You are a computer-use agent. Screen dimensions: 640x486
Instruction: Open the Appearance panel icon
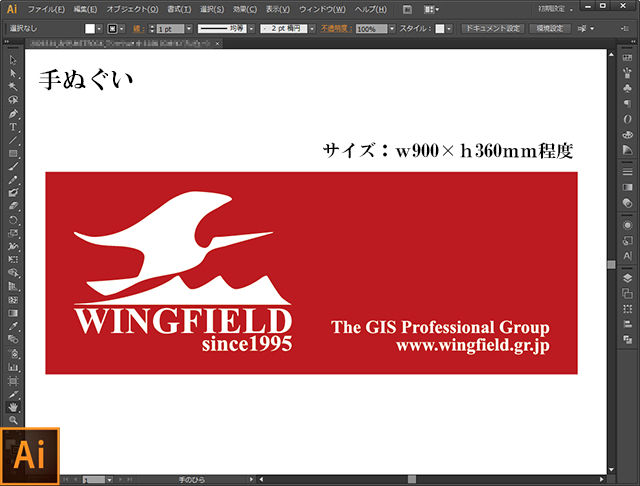click(x=627, y=225)
